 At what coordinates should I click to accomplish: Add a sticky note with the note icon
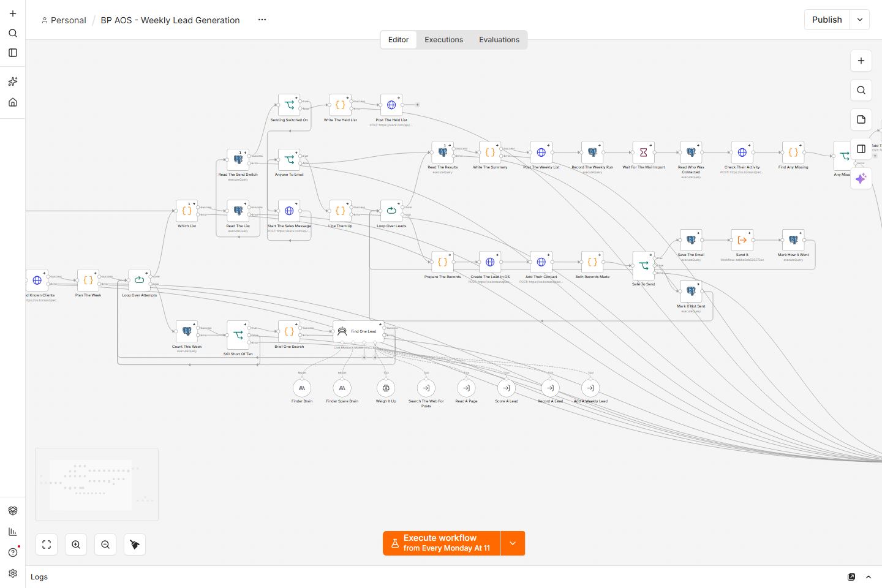point(861,119)
